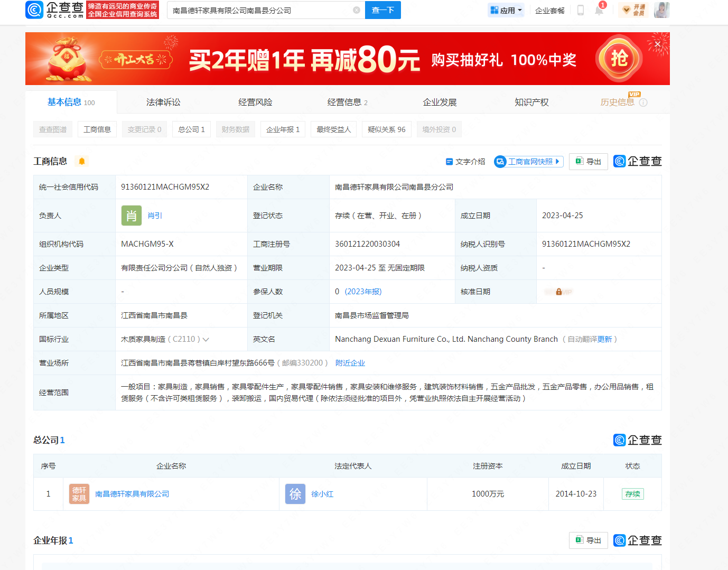This screenshot has height=570, width=728.
Task: Open the 企业套餐 link in header
Action: [x=550, y=11]
